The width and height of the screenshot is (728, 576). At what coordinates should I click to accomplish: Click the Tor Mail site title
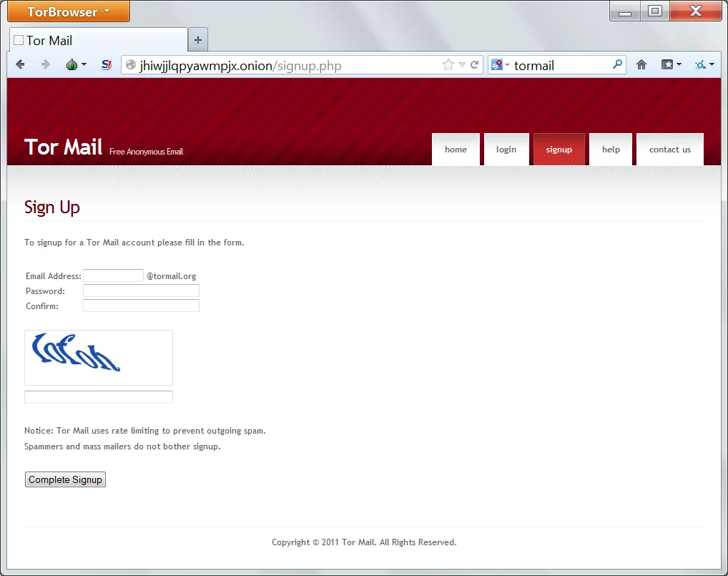click(63, 147)
